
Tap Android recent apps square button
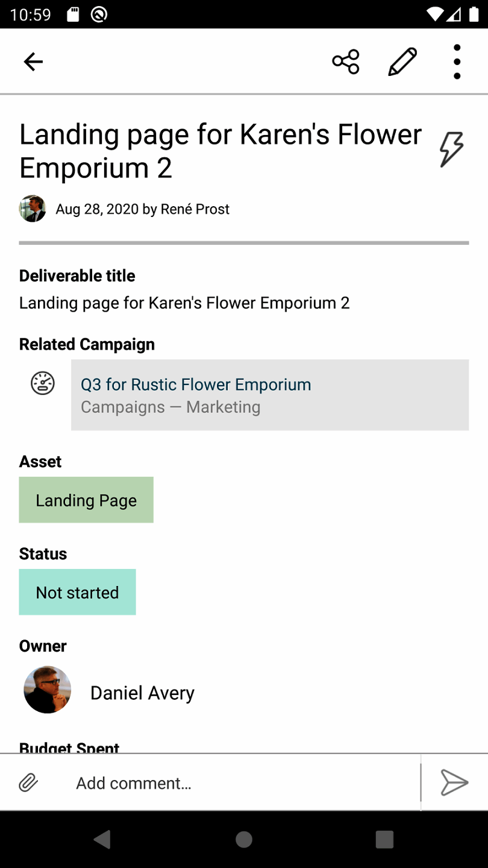[x=384, y=839]
